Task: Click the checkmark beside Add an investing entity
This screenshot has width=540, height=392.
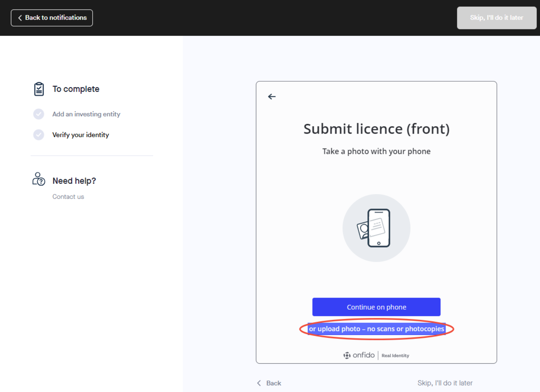Action: (x=39, y=114)
